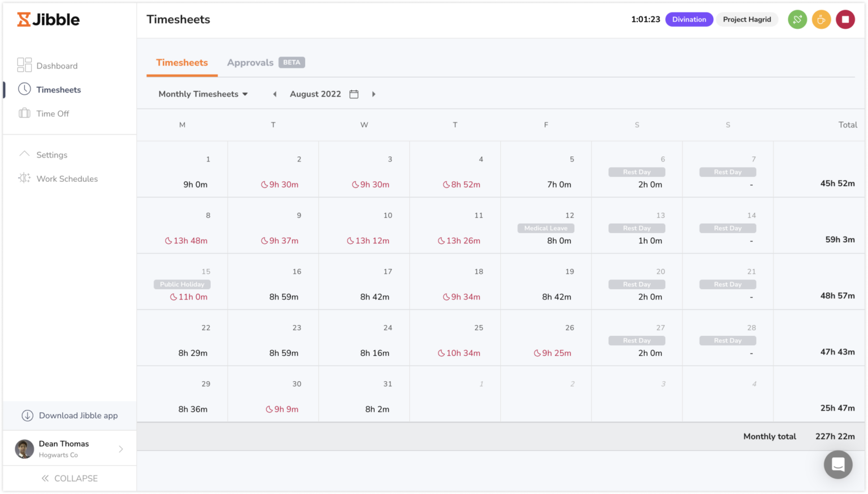Go to next month with arrow

(x=374, y=94)
